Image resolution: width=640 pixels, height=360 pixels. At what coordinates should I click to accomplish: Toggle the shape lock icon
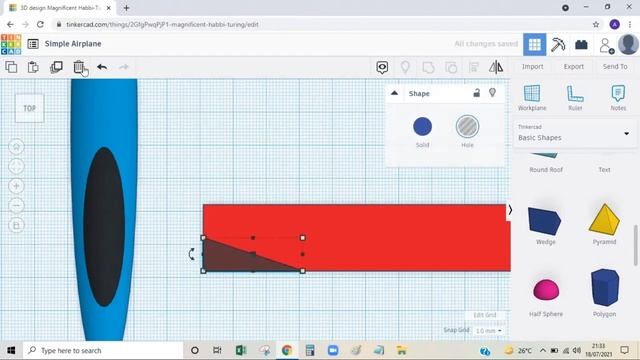(476, 93)
